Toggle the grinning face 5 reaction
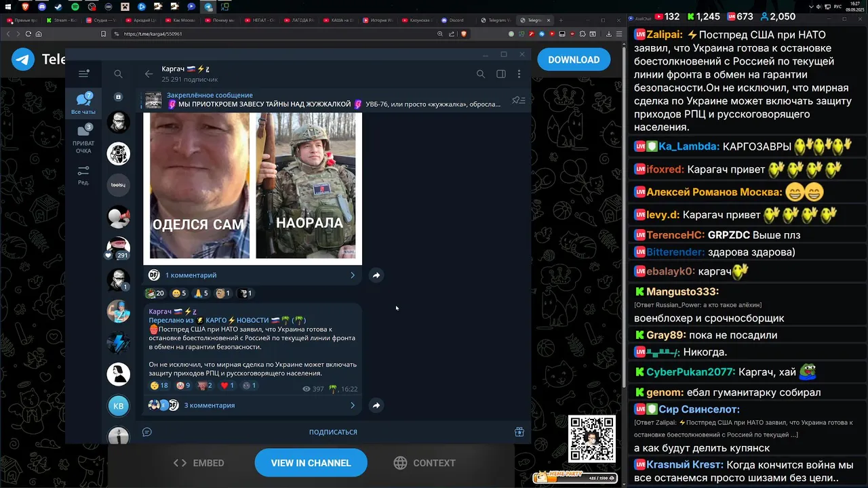The height and width of the screenshot is (488, 868). pyautogui.click(x=179, y=293)
